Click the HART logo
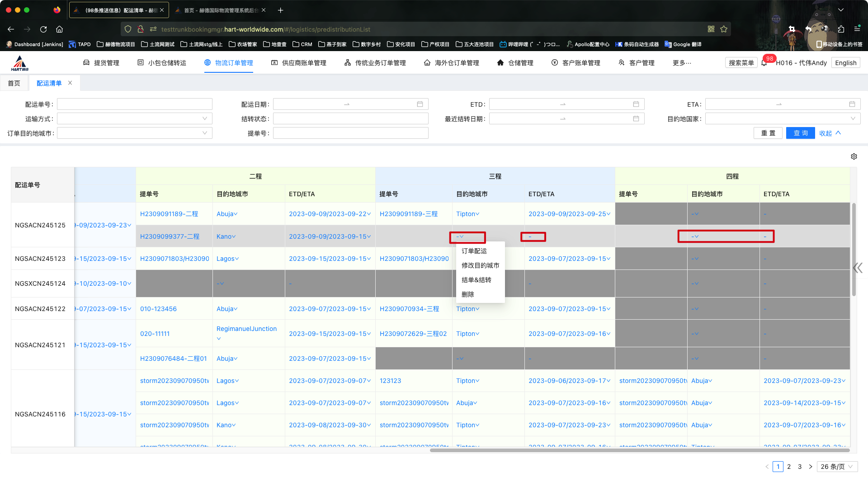868x477 pixels. [20, 63]
